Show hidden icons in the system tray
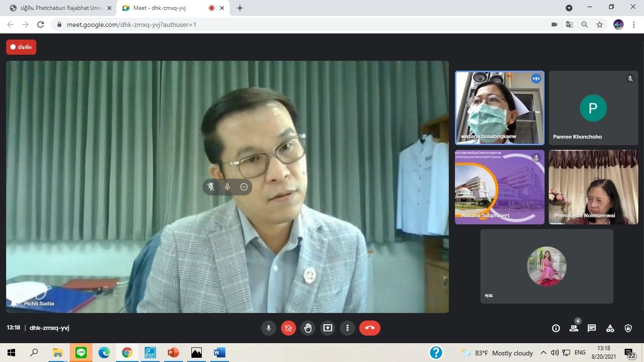 [x=543, y=353]
